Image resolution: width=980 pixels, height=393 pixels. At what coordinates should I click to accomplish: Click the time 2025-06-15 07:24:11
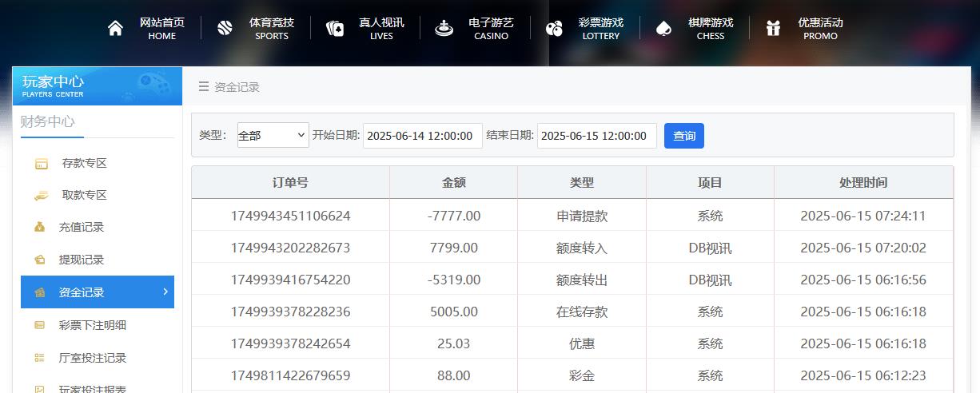863,216
